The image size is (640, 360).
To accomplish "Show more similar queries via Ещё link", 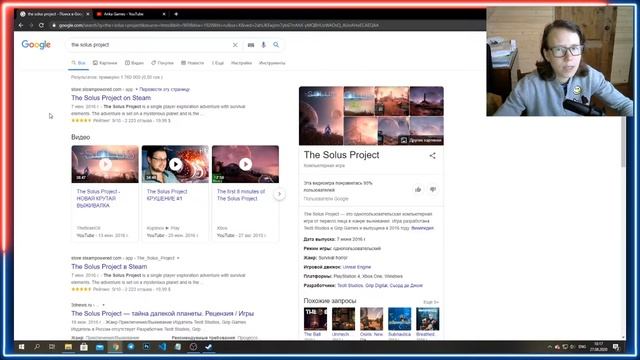I will click(431, 302).
